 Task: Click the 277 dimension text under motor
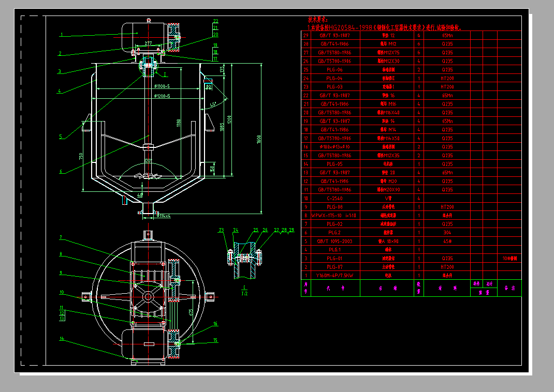(x=148, y=43)
